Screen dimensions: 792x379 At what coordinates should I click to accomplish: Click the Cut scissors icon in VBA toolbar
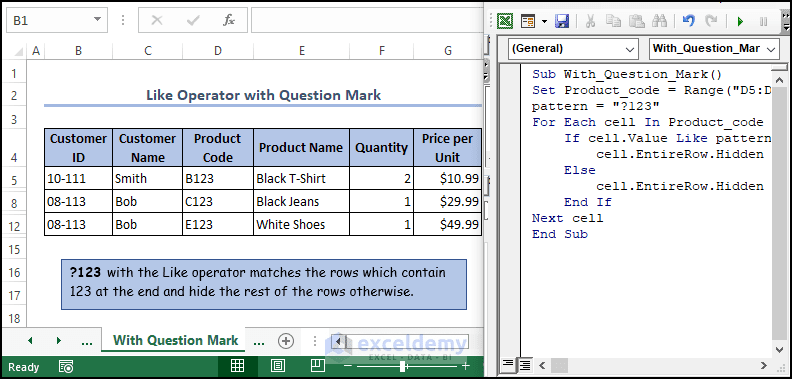coord(590,21)
